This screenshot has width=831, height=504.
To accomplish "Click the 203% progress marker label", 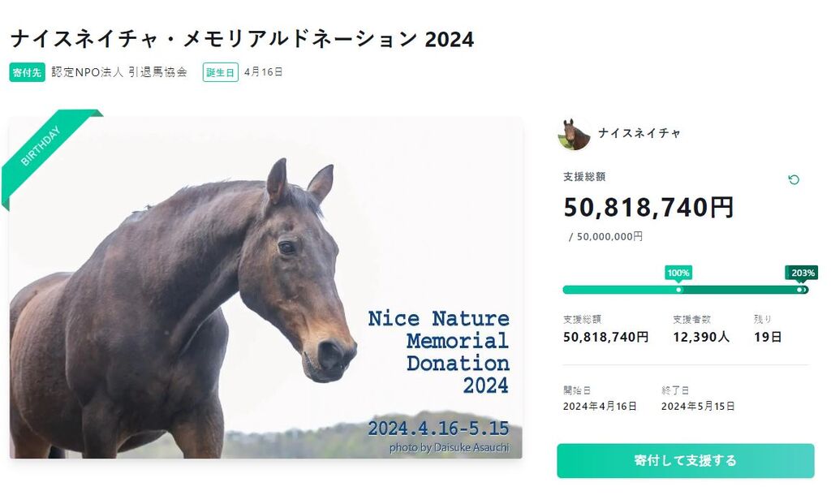I will [x=801, y=273].
